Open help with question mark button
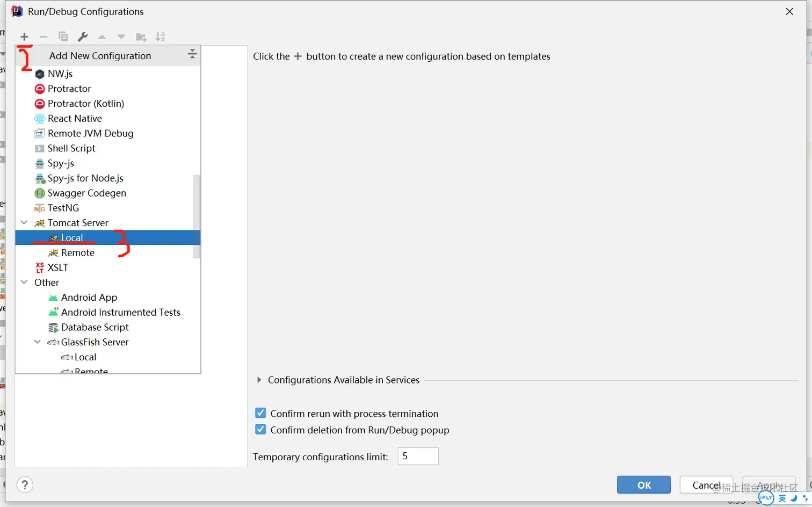The image size is (812, 507). pos(25,484)
